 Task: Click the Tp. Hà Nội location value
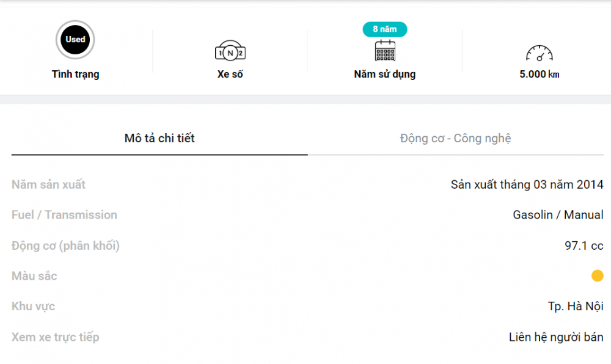(576, 307)
